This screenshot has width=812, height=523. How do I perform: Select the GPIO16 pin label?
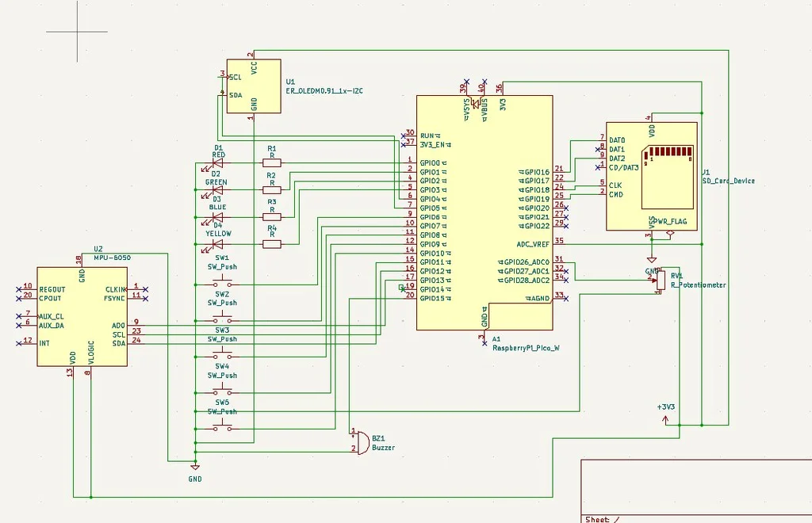click(537, 172)
